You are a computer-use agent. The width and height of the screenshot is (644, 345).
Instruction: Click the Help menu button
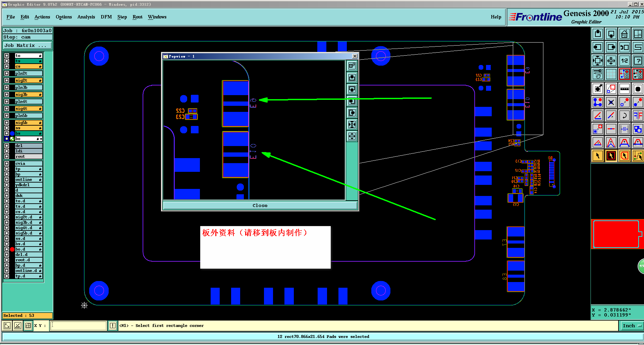(496, 17)
